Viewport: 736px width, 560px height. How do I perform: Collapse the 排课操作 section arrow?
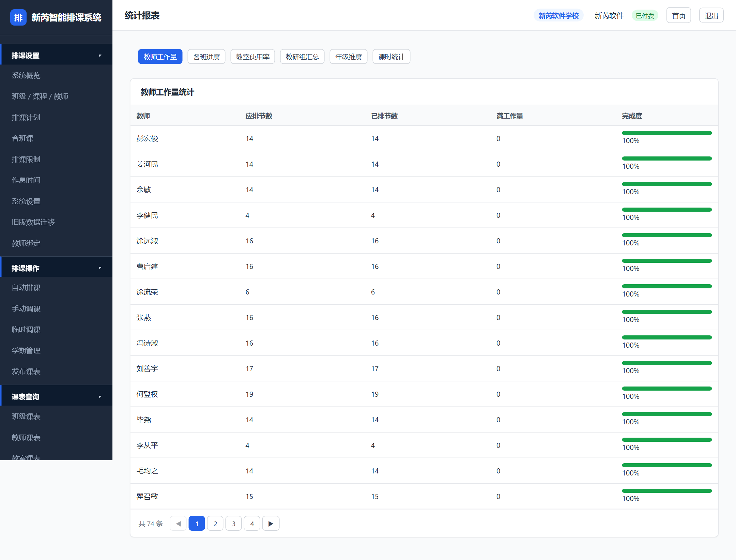(100, 268)
